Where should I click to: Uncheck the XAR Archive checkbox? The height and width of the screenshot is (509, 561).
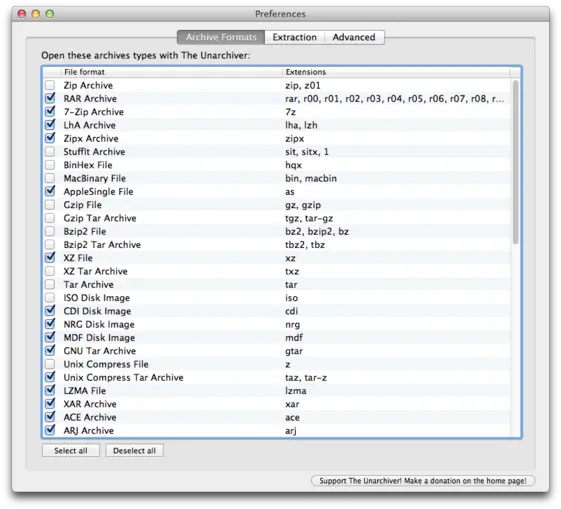(x=50, y=403)
